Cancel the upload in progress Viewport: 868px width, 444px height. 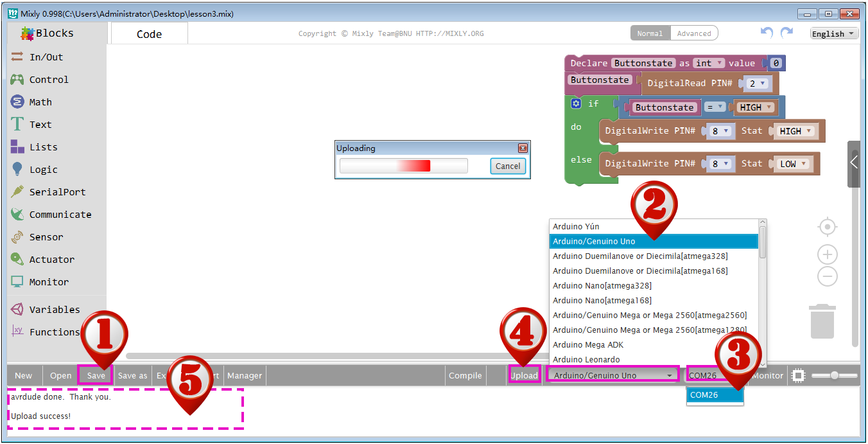point(508,166)
